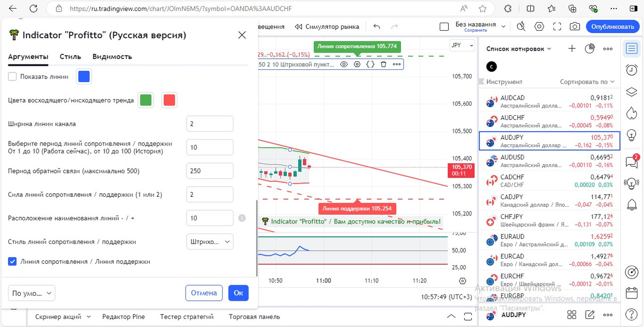Image resolution: width=644 pixels, height=327 pixels.
Task: Click the undo arrow in chart toolbar
Action: pyautogui.click(x=377, y=27)
